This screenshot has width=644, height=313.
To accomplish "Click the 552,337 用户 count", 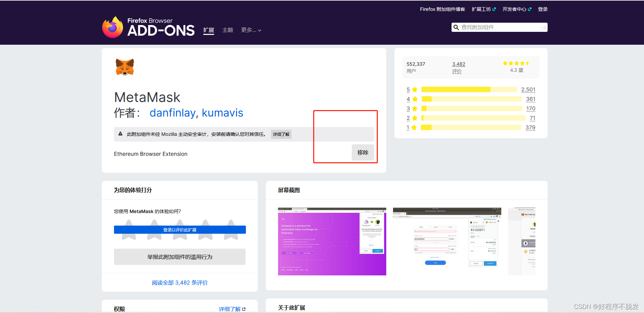I will [416, 67].
